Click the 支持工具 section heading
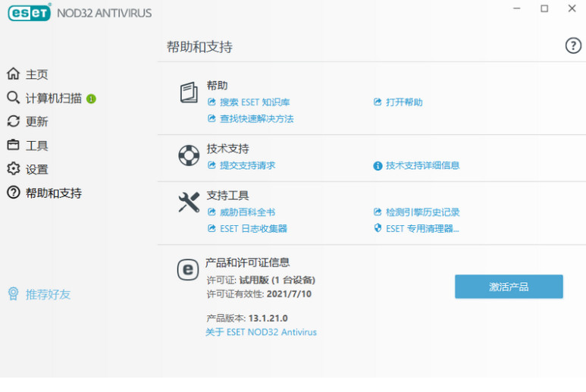586x392 pixels. click(227, 195)
